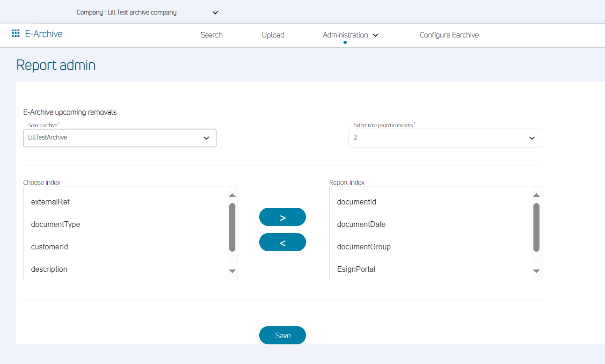Open the Upload page
605x364 pixels.
(273, 35)
